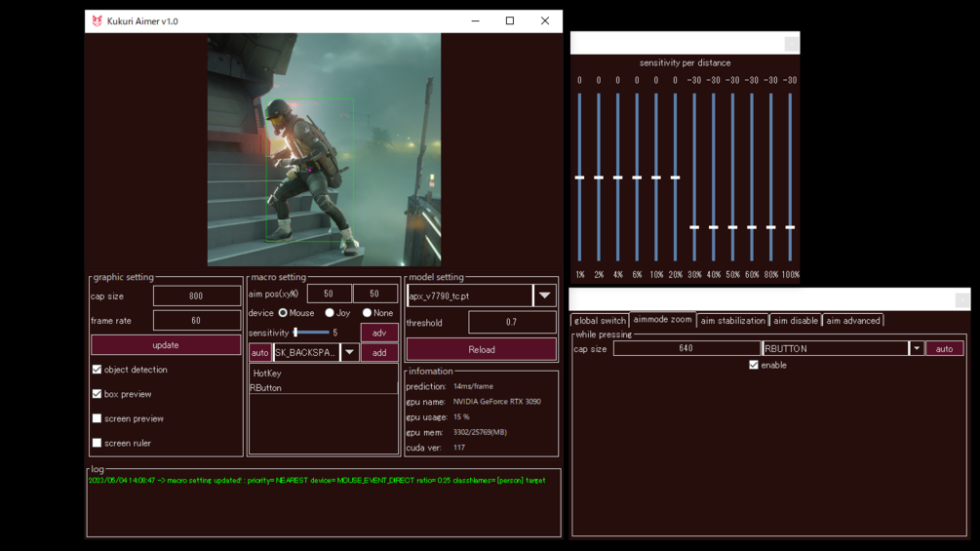Click the green macro setting log message
Screen dimensions: 980x551
(x=317, y=481)
